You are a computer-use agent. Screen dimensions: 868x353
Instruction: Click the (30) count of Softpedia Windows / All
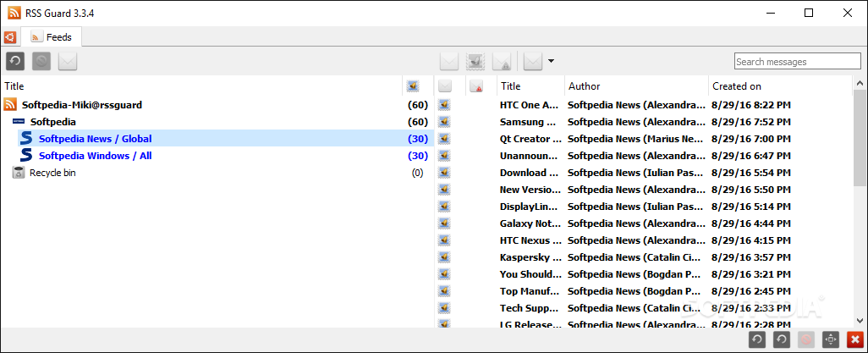418,156
